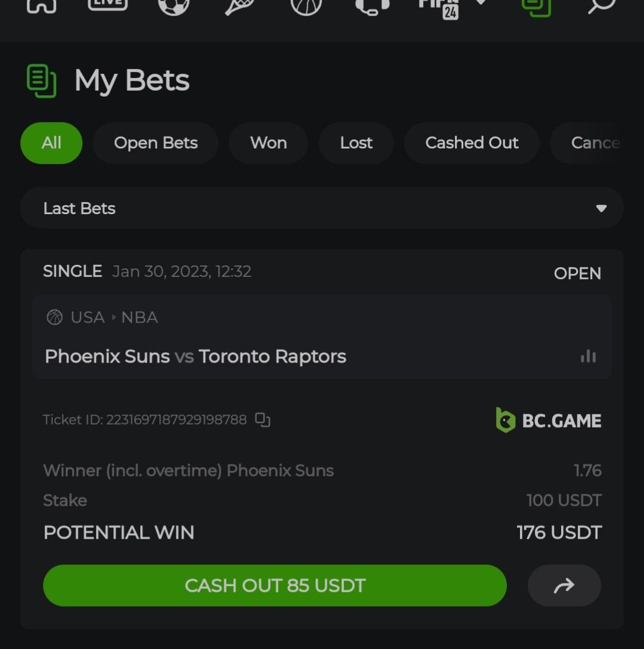Open match statistics bar chart icon
644x649 pixels.
[588, 357]
